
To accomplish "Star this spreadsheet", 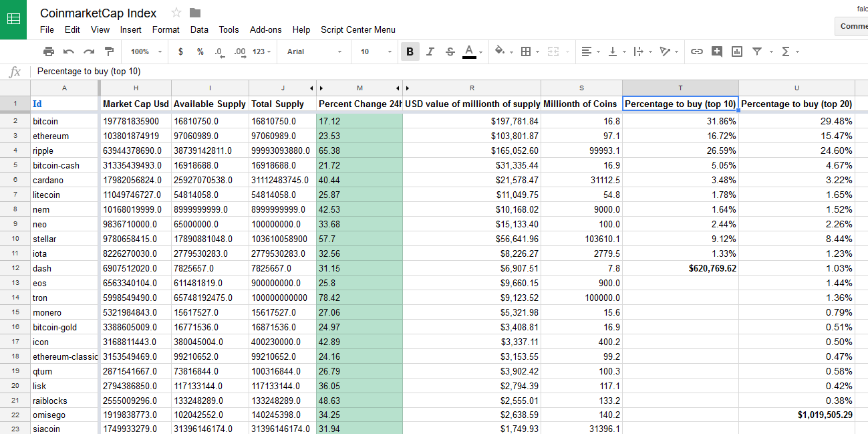I will point(176,13).
